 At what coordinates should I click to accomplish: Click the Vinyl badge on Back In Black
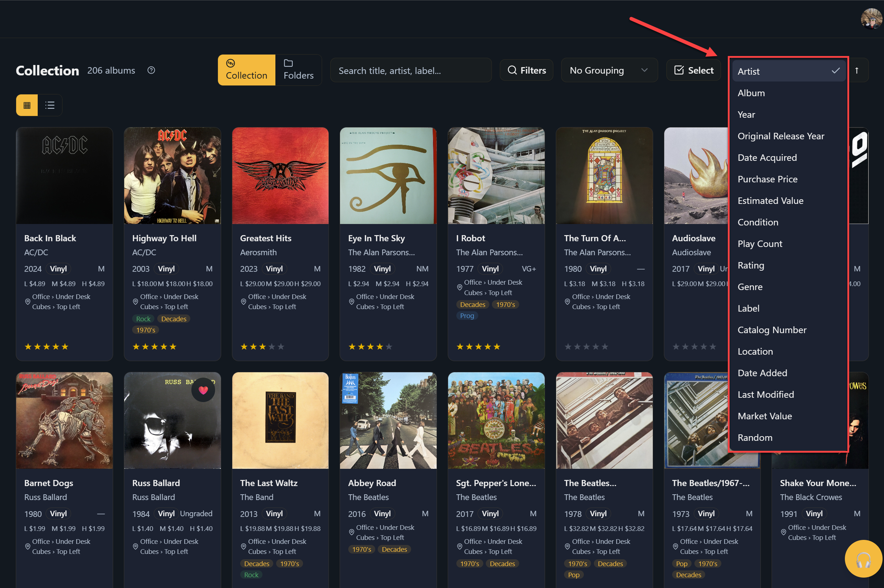(59, 269)
